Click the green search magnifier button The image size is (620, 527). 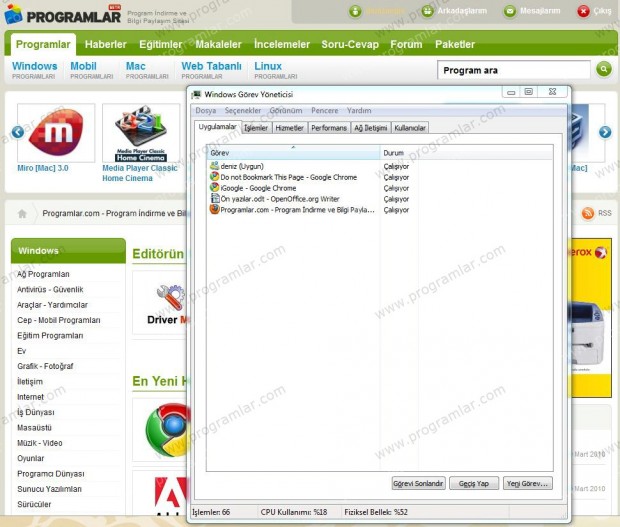(603, 69)
